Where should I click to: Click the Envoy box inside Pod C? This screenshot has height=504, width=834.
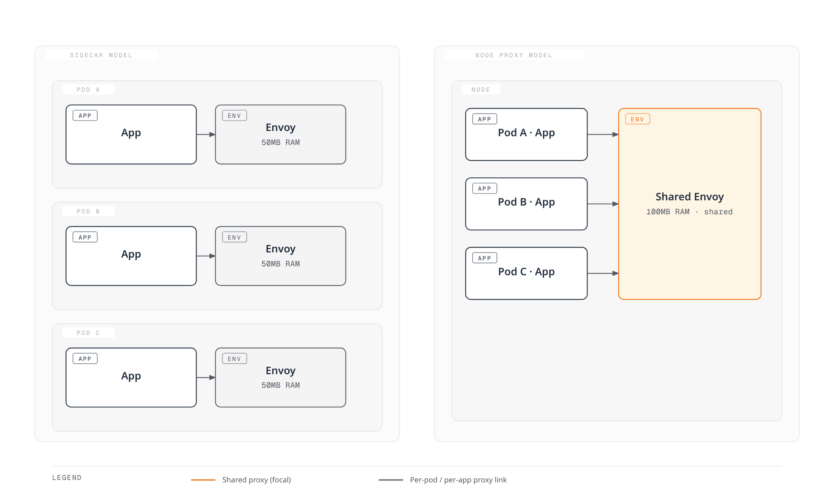click(281, 377)
